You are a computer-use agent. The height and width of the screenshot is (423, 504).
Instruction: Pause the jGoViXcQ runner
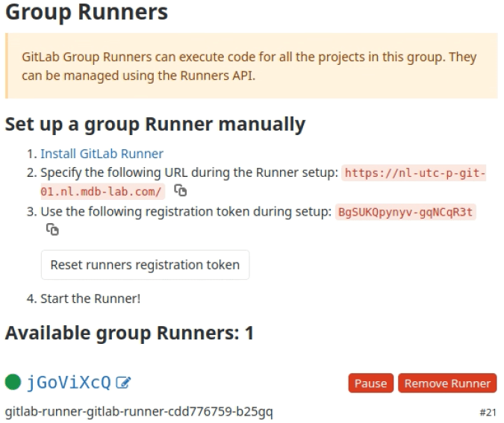pyautogui.click(x=370, y=383)
